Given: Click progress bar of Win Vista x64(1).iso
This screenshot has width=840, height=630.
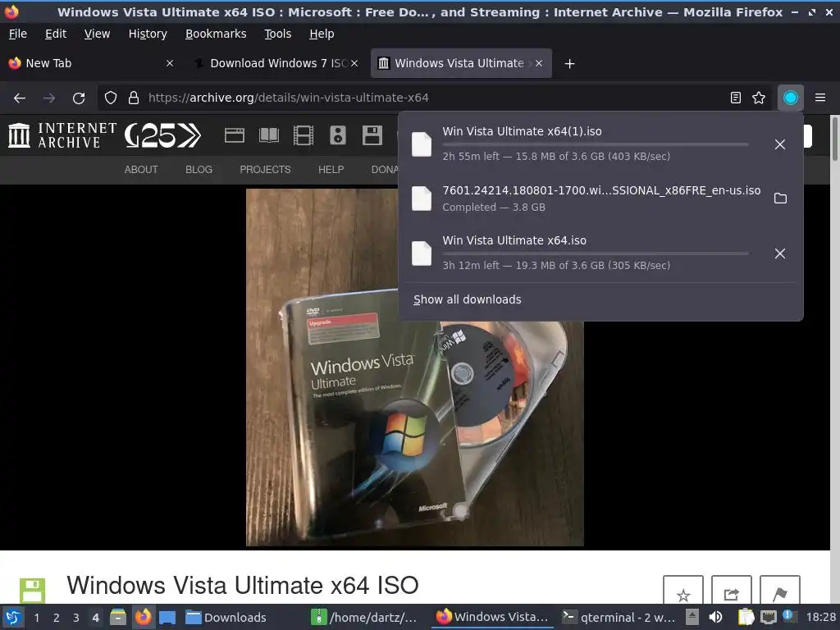Looking at the screenshot, I should click(x=596, y=144).
